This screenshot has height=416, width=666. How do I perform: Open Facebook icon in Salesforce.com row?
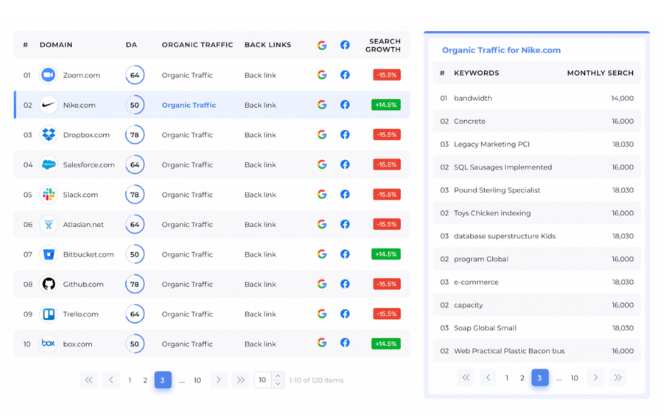pos(345,164)
